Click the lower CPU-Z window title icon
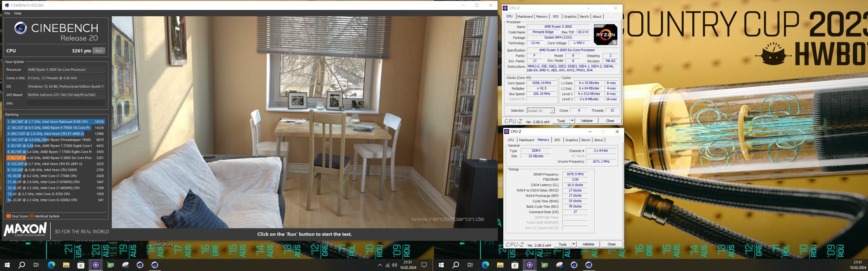The width and height of the screenshot is (868, 271). [506, 132]
